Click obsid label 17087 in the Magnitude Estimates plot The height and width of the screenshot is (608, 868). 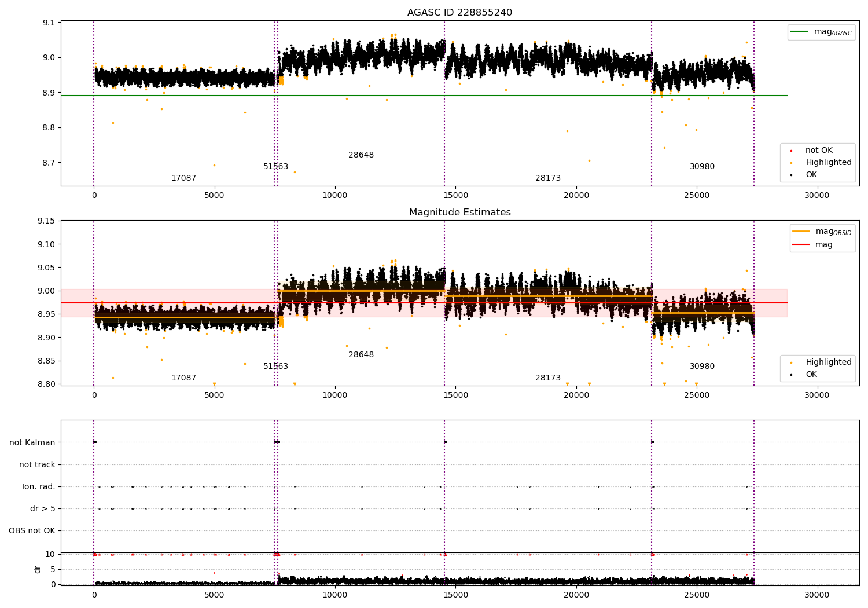pyautogui.click(x=183, y=378)
